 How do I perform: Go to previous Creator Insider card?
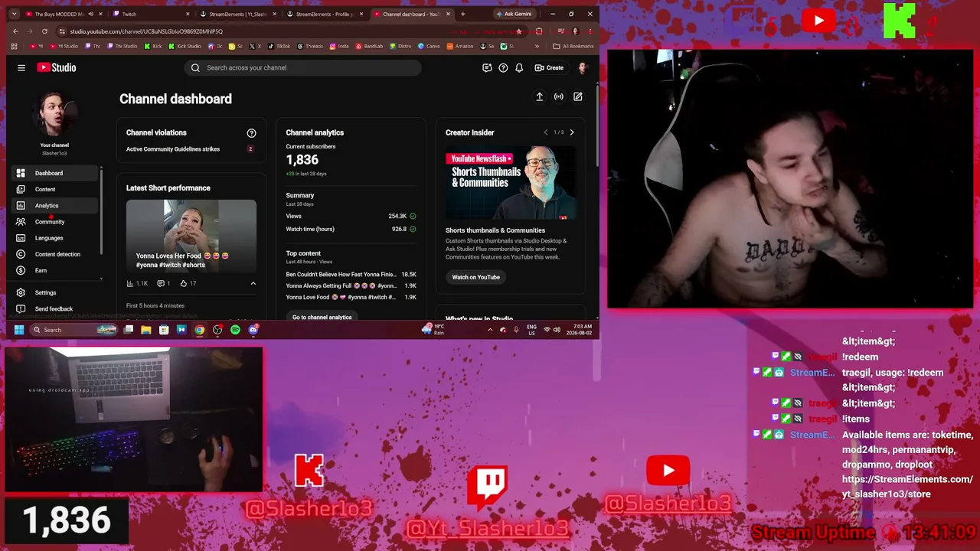(x=545, y=132)
